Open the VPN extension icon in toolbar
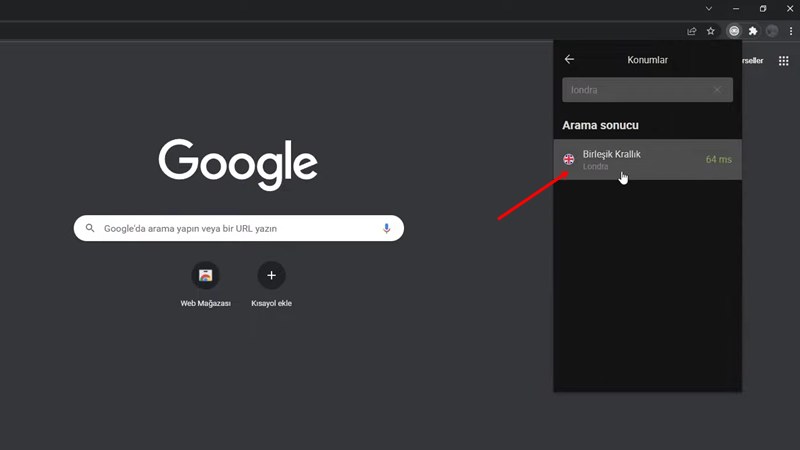Image resolution: width=800 pixels, height=450 pixels. 734,31
